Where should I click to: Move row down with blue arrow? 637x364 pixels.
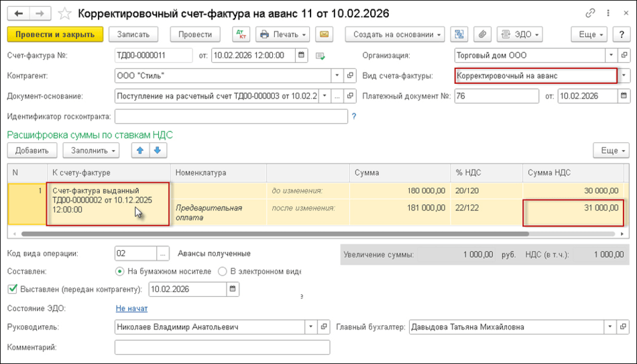157,150
